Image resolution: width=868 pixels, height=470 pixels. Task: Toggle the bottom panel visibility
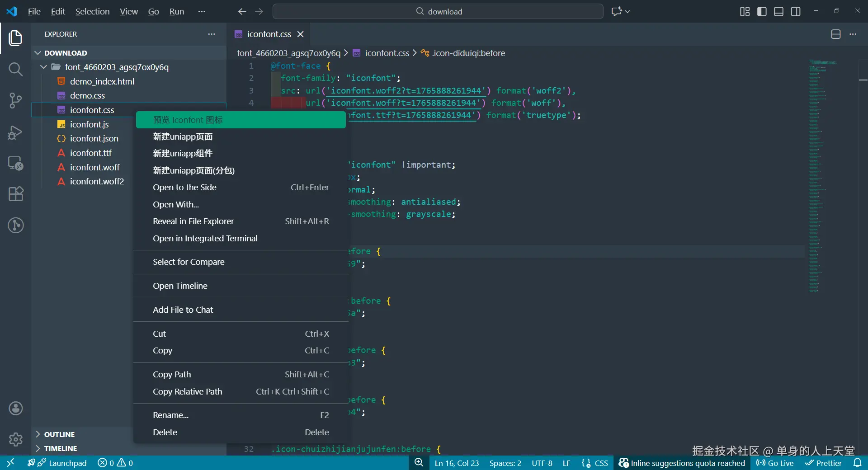coord(778,11)
